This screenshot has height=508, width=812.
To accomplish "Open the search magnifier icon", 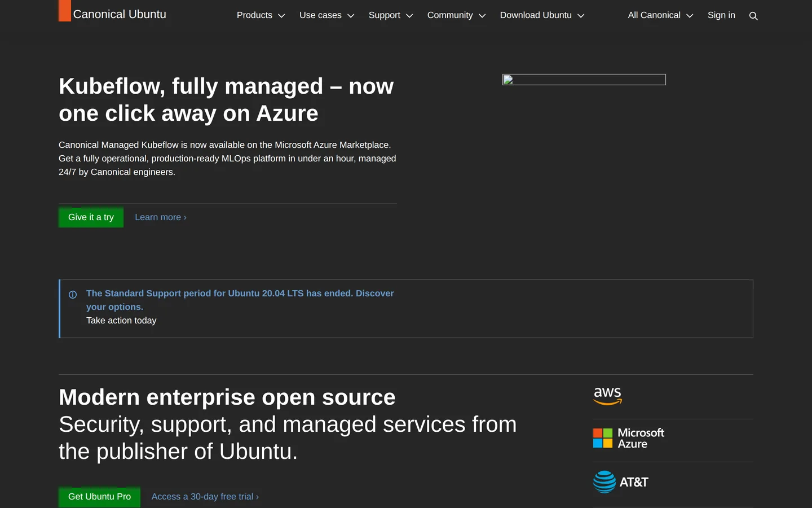I will [753, 16].
